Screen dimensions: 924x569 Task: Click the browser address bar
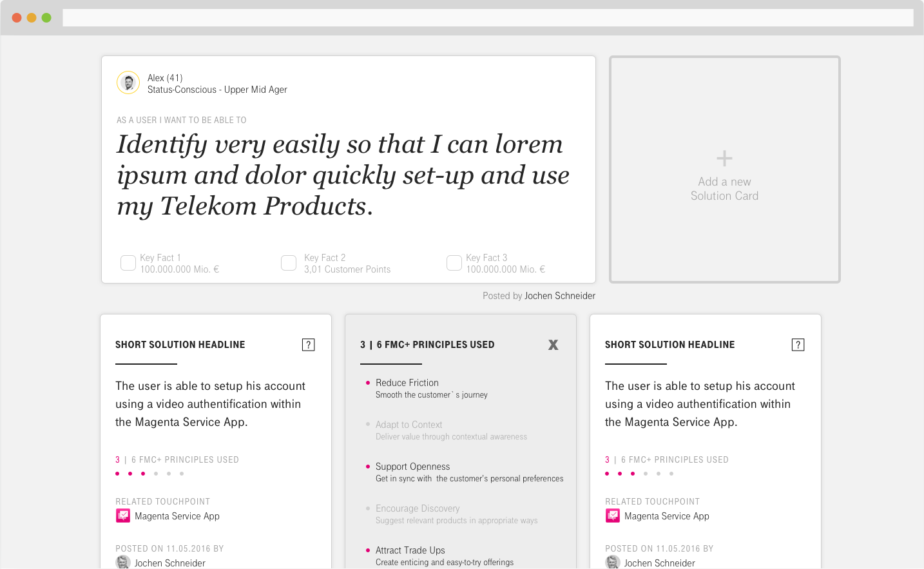click(x=488, y=17)
